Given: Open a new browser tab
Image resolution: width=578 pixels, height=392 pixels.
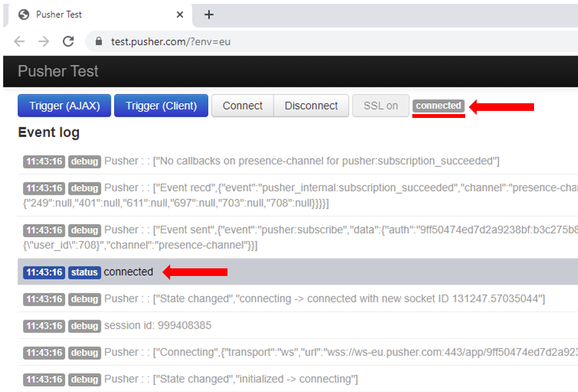Looking at the screenshot, I should tap(209, 15).
